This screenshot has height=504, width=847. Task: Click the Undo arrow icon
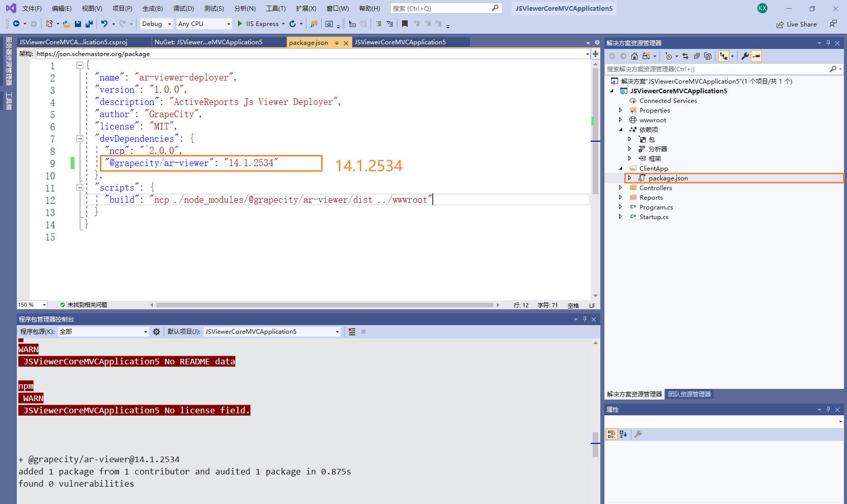[x=104, y=24]
